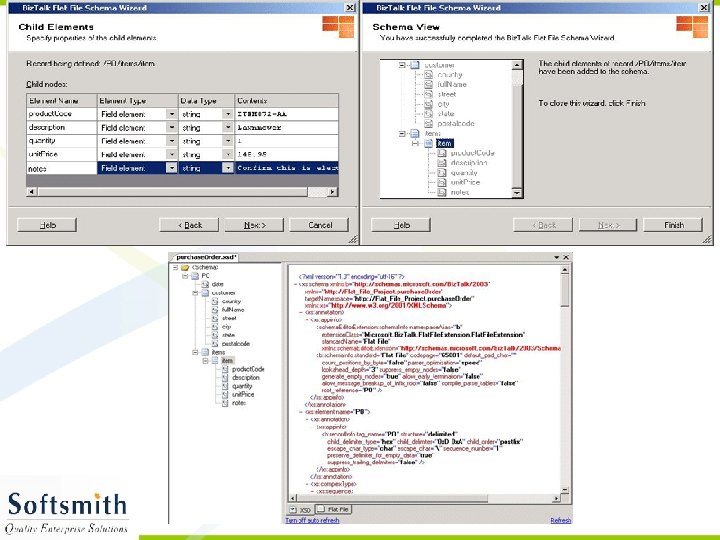Collapse customer node in Schema View tree
The width and height of the screenshot is (720, 540).
tap(402, 65)
